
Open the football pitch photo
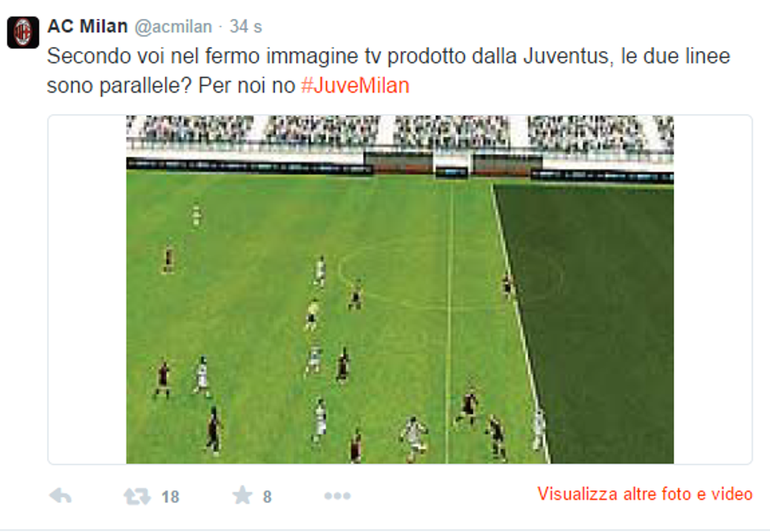pyautogui.click(x=400, y=289)
